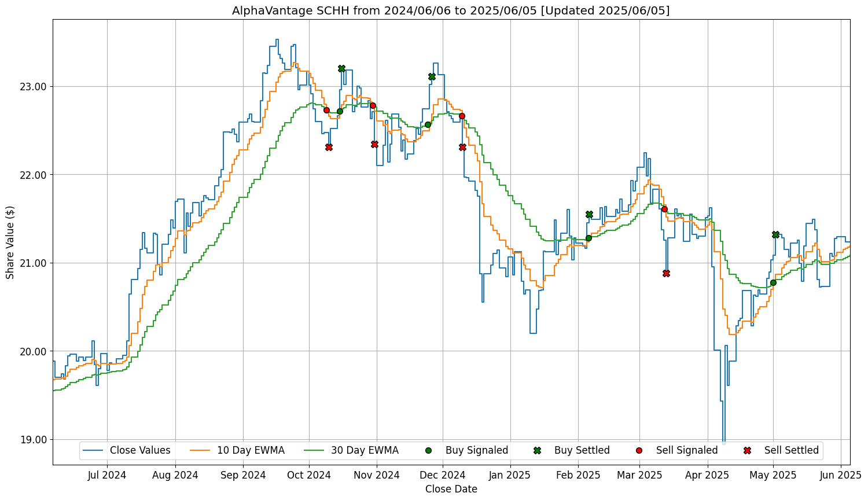Select the early October 2024 Sell Signaled dot near 22.73
868x500 pixels.
click(x=326, y=110)
